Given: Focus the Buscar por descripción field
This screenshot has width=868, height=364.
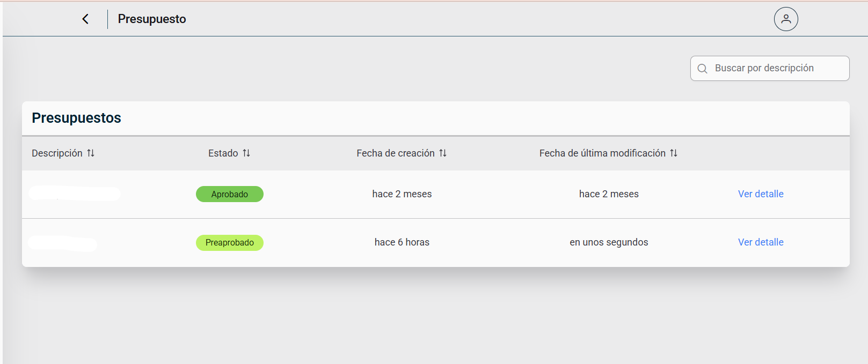Looking at the screenshot, I should click(773, 69).
